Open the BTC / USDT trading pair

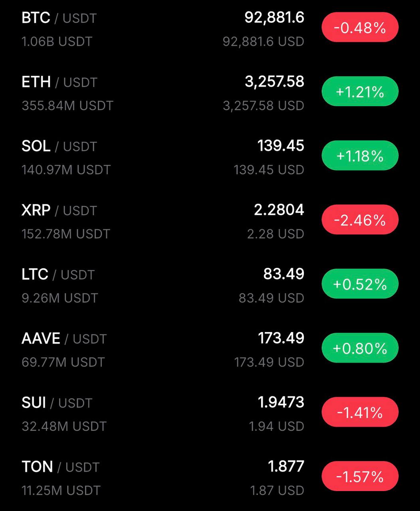(59, 18)
